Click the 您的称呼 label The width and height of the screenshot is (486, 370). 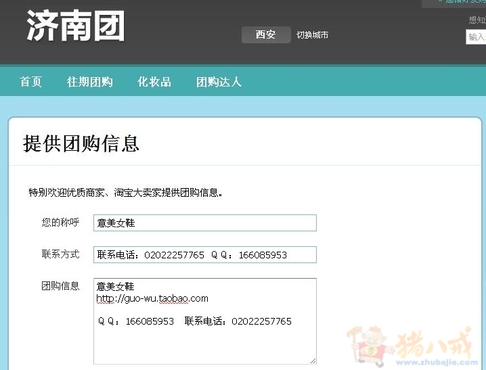(60, 222)
